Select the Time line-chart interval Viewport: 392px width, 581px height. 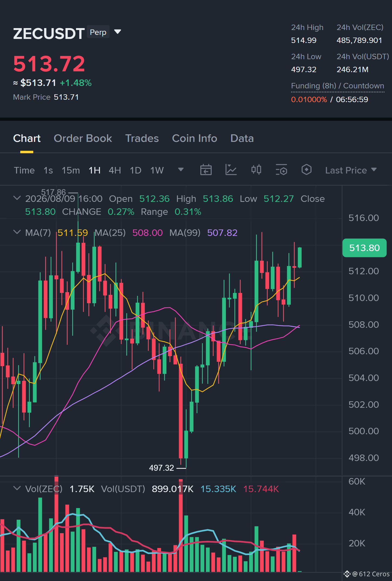pos(24,170)
